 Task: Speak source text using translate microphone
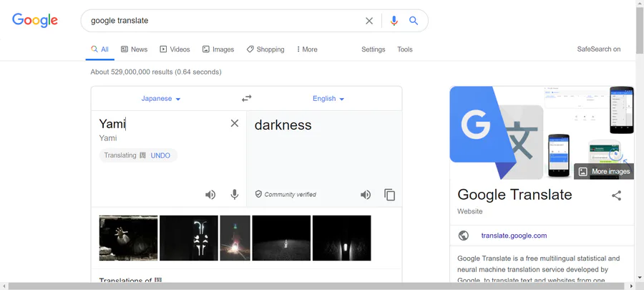[235, 195]
